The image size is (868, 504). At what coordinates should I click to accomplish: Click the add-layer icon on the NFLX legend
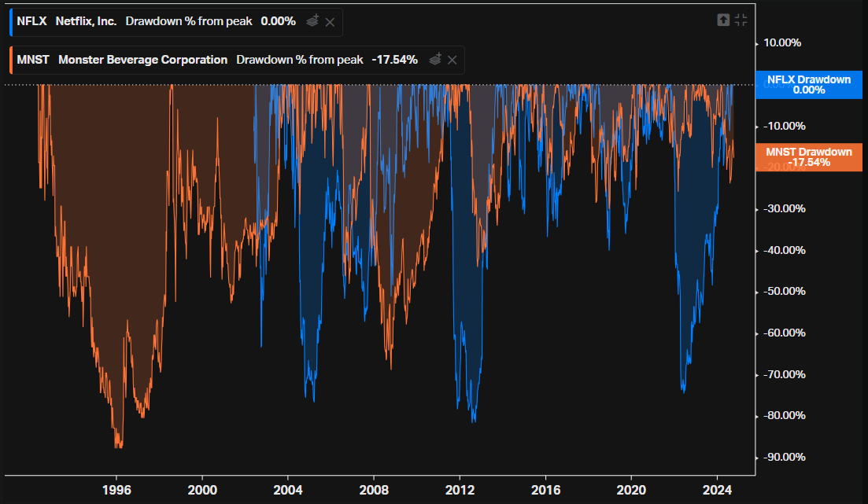click(312, 21)
